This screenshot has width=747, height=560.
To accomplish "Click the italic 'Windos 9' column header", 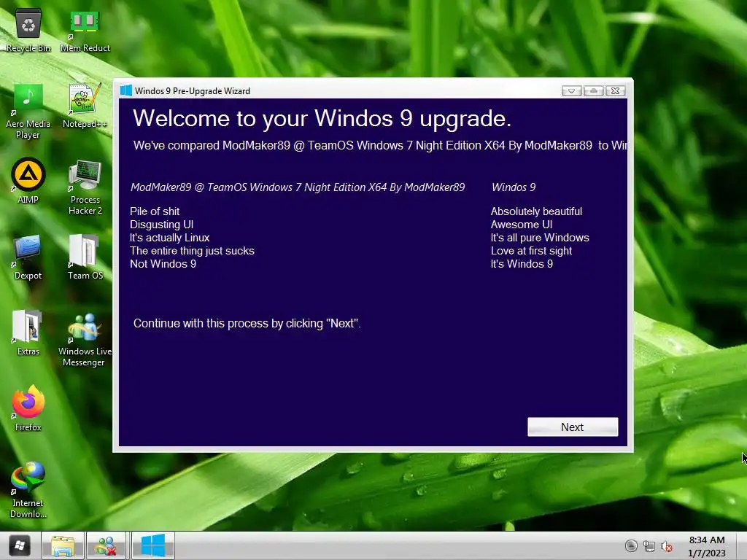I will coord(514,187).
